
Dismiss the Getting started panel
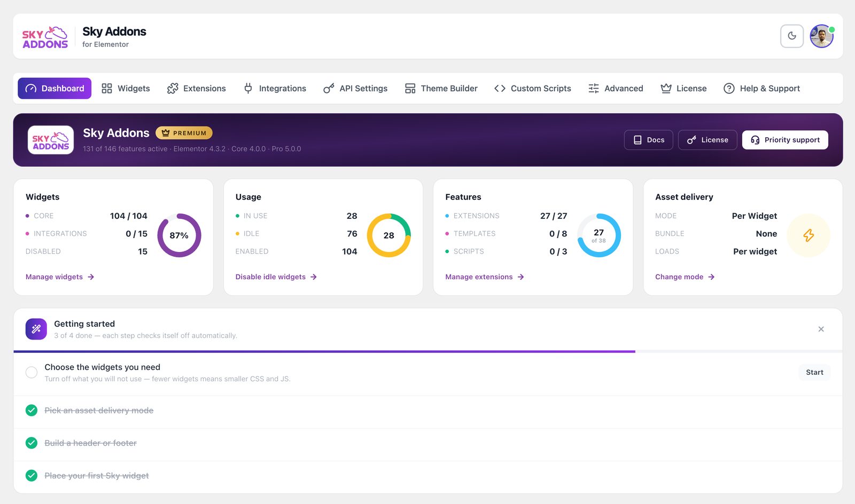coord(821,329)
